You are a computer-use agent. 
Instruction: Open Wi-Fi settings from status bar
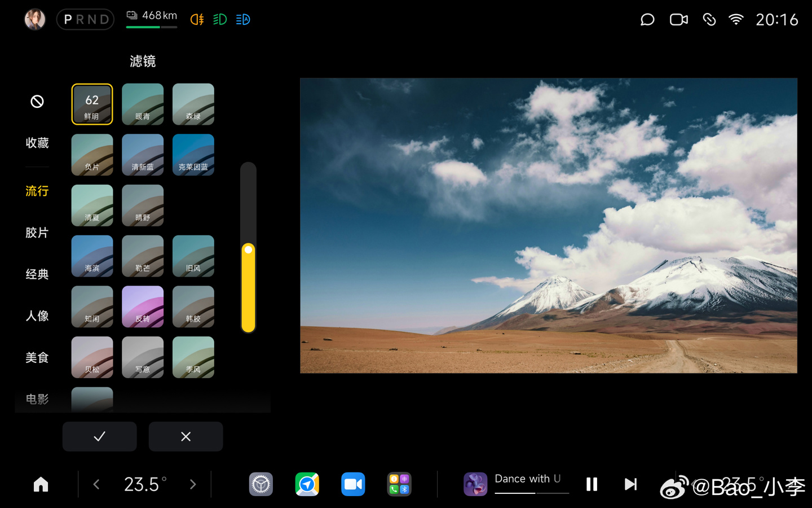pos(736,20)
